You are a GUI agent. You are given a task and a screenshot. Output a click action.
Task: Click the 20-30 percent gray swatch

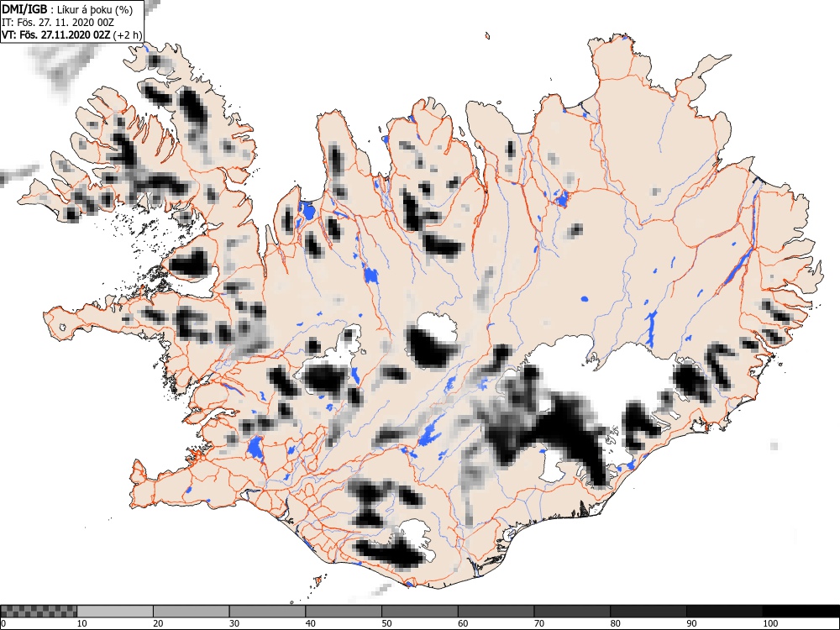(x=192, y=612)
